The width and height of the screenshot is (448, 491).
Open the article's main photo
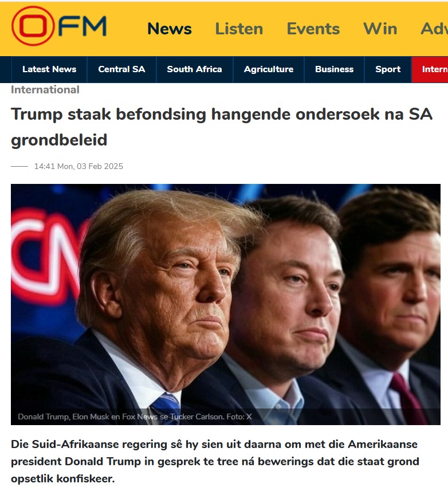tap(225, 304)
